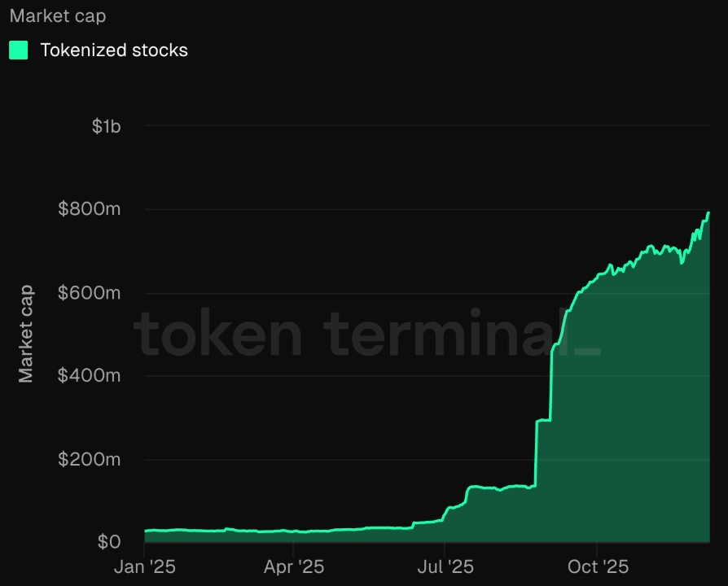Click the $0 y-axis label

pos(108,541)
